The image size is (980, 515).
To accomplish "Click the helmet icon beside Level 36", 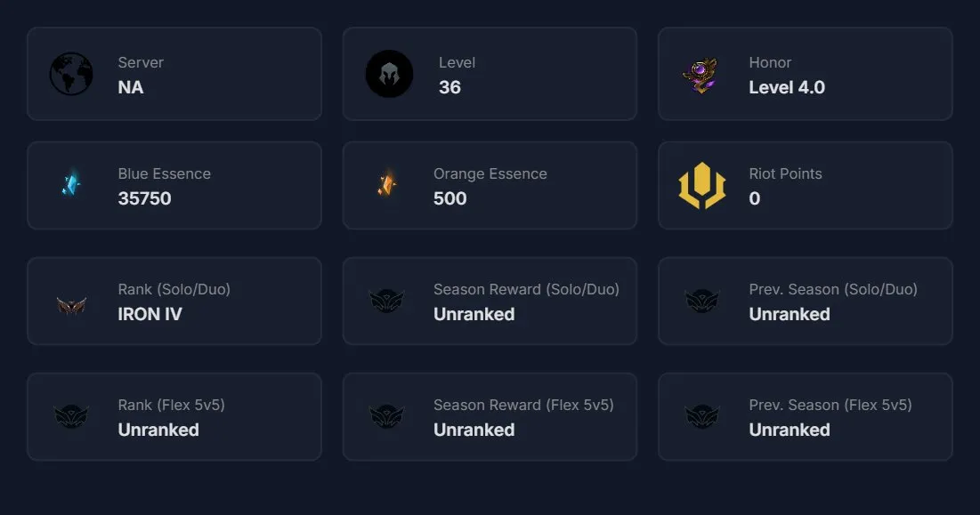I will pos(389,74).
